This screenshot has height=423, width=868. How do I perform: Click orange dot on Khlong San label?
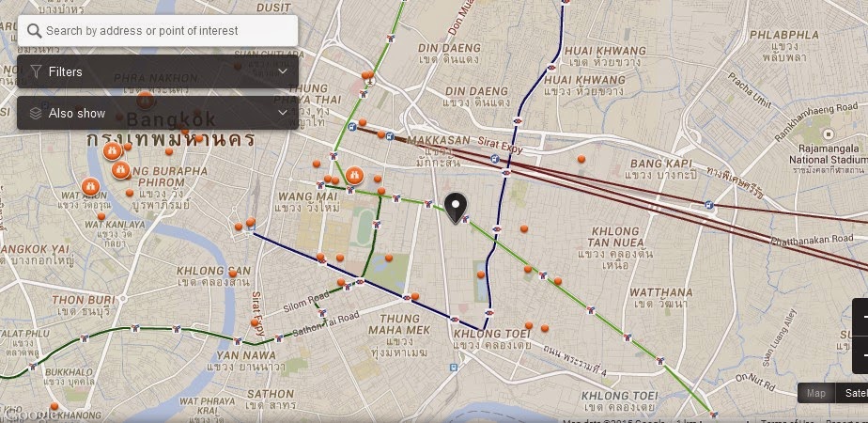pyautogui.click(x=233, y=274)
